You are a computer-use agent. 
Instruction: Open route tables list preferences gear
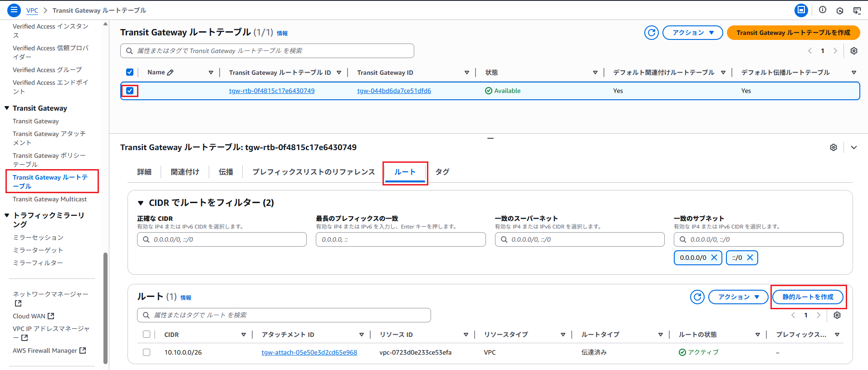point(854,51)
